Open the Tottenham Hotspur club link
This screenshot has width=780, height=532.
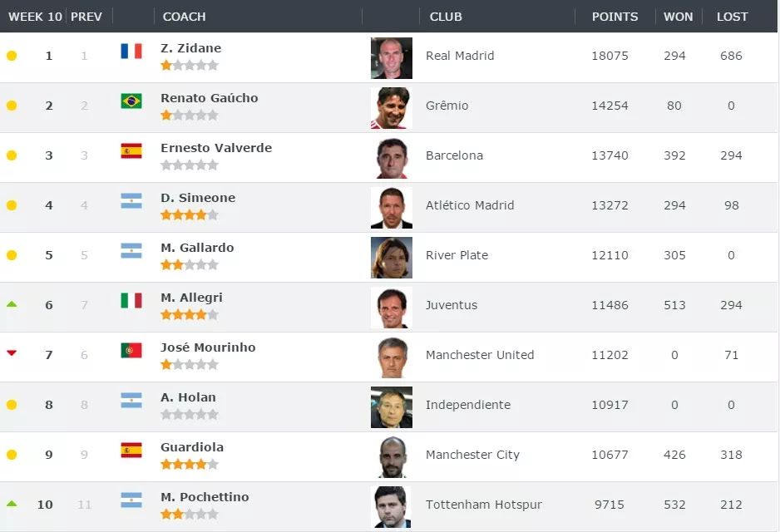483,505
